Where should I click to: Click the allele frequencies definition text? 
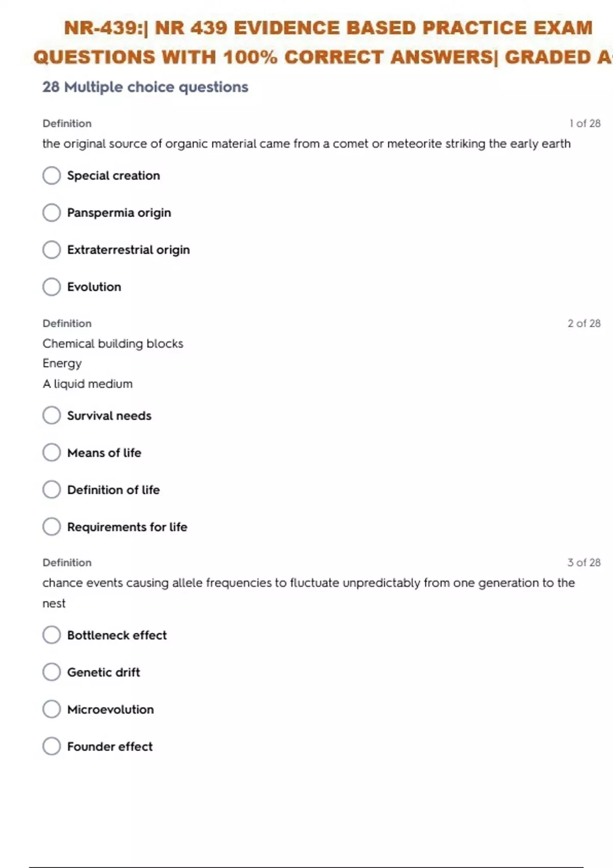[x=309, y=583]
